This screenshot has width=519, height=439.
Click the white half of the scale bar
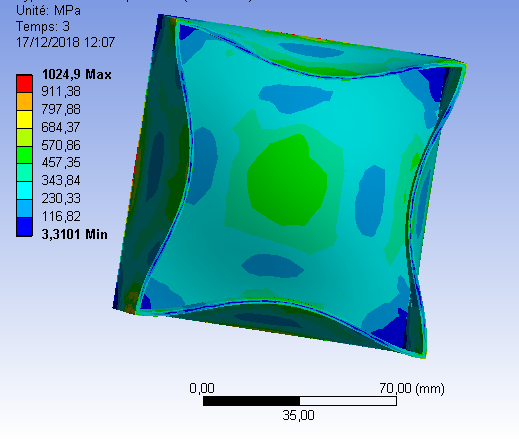(x=348, y=401)
